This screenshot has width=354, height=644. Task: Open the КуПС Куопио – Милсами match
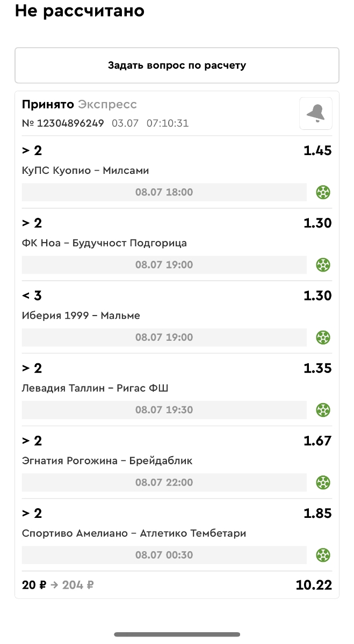85,171
